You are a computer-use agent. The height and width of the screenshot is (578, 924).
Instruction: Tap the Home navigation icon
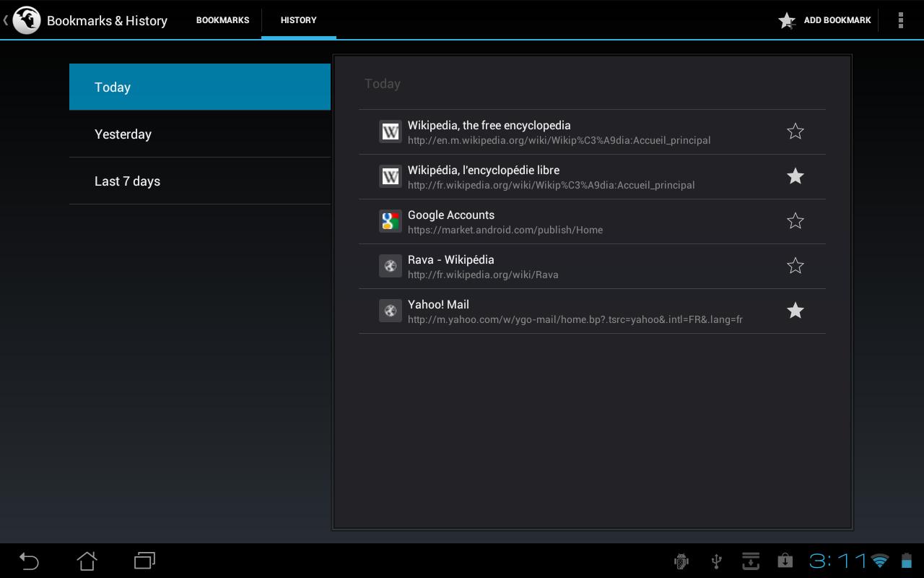[x=87, y=561]
